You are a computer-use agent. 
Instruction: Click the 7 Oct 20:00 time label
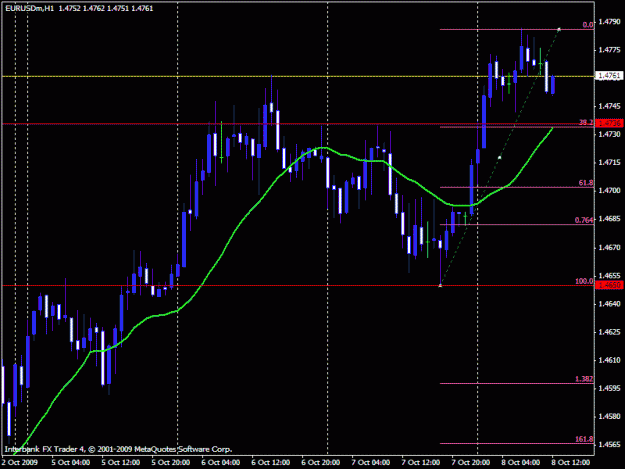471,462
